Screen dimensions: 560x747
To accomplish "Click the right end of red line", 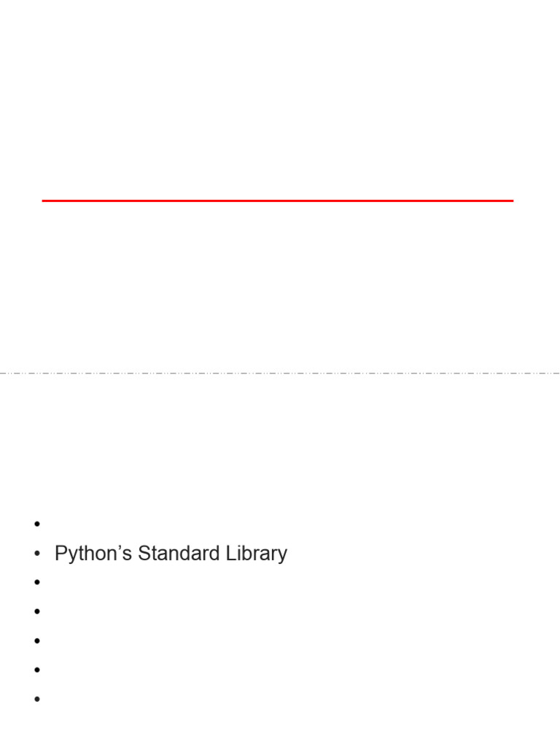I will pyautogui.click(x=510, y=200).
